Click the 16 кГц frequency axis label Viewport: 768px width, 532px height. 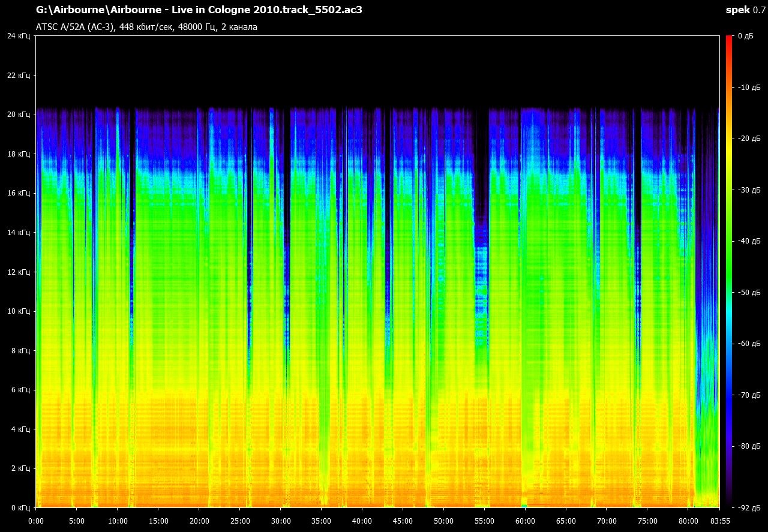(18, 193)
